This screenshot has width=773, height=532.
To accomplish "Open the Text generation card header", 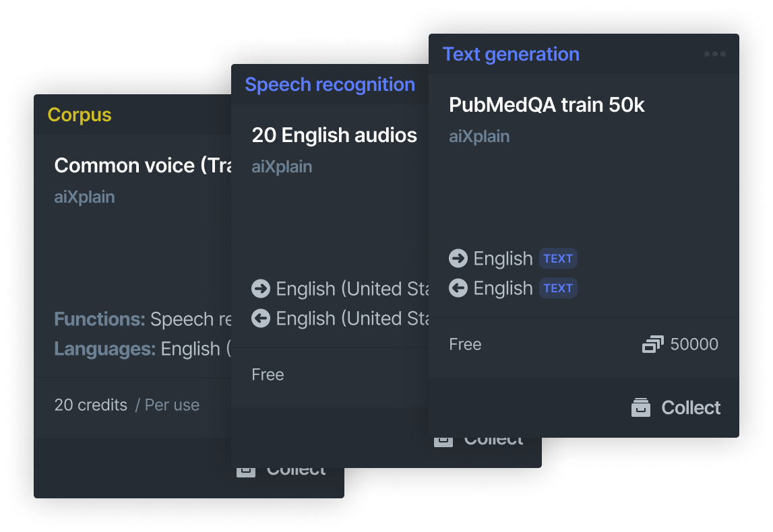I will tap(511, 54).
